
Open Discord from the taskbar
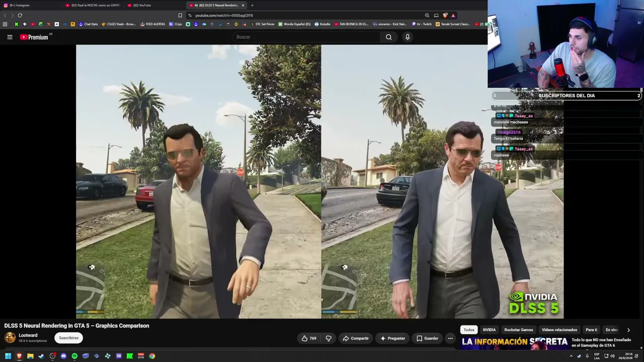click(x=63, y=356)
